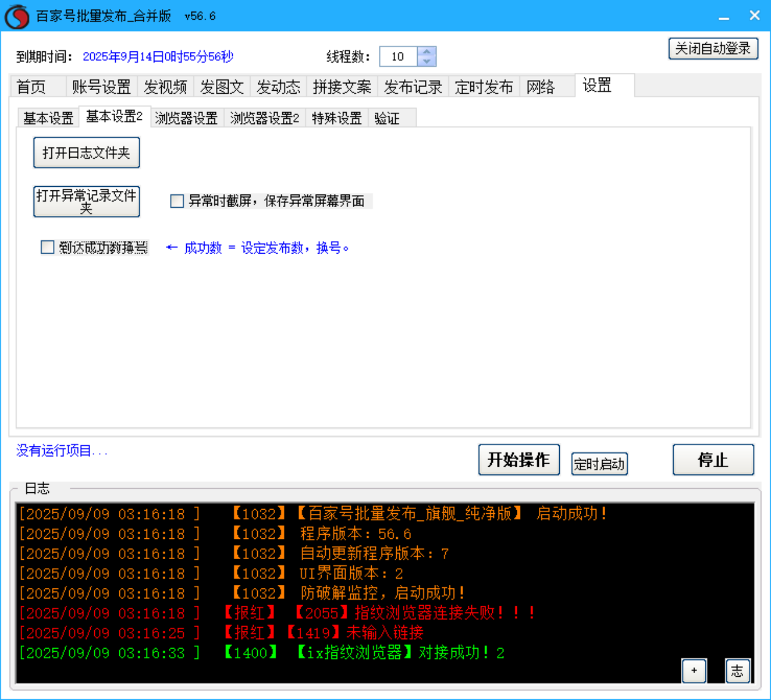Click the "志" log icon at bottom right
This screenshot has height=700, width=771.
(738, 671)
